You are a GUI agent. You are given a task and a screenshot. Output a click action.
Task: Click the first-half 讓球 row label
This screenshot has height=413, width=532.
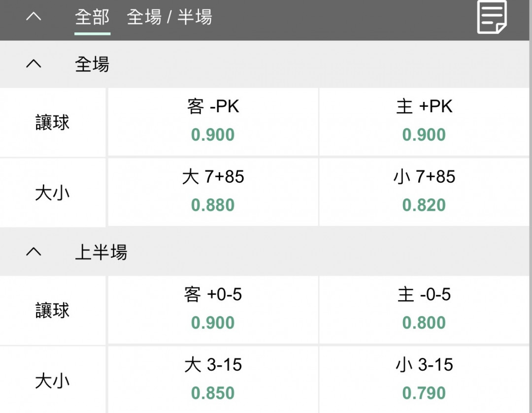click(52, 310)
